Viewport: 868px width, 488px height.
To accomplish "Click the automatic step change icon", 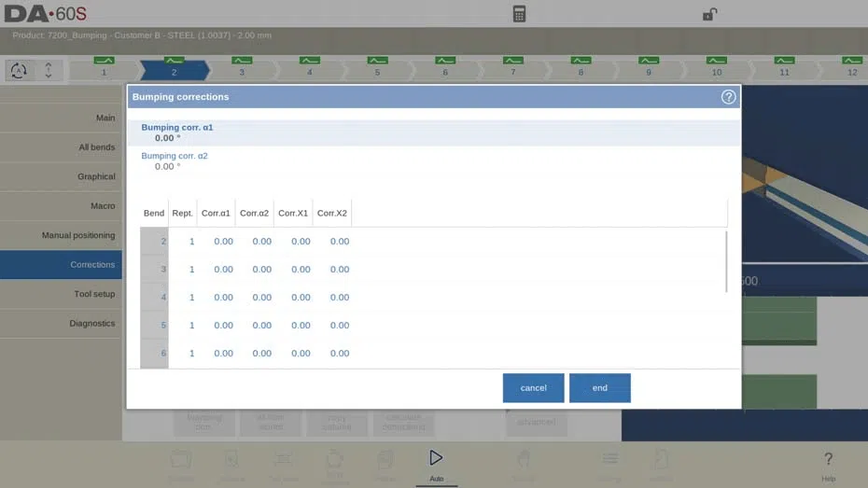I will (19, 70).
